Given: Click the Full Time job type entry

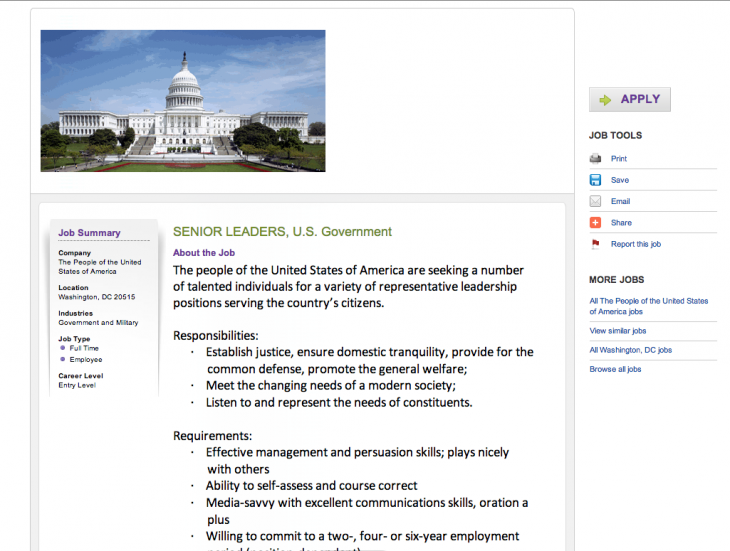Looking at the screenshot, I should coord(84,348).
